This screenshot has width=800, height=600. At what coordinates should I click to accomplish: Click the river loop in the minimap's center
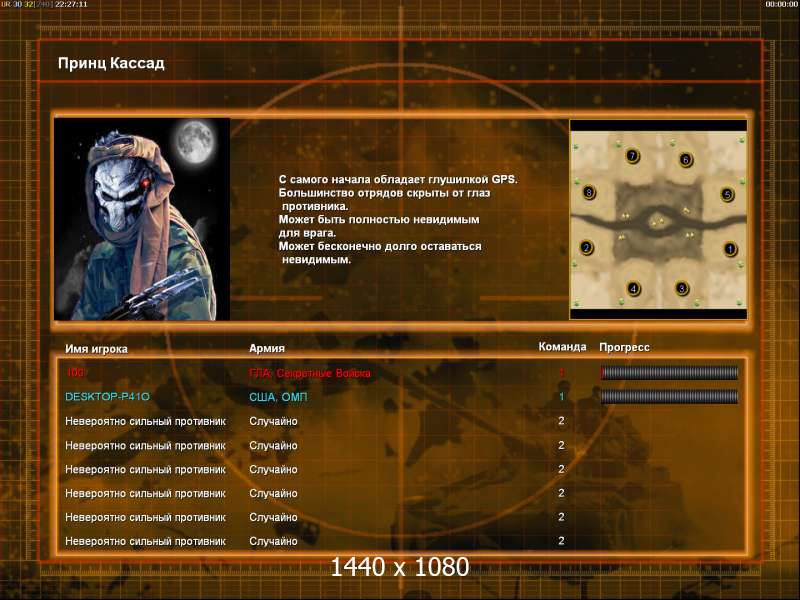658,221
